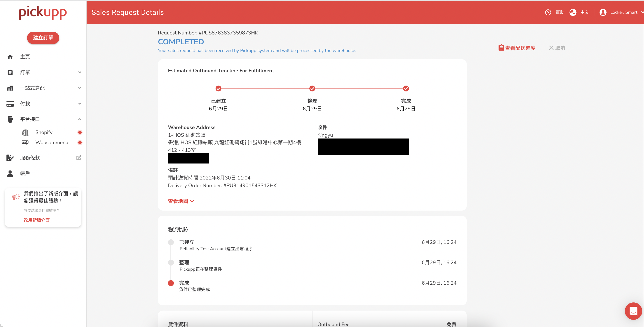The width and height of the screenshot is (644, 327).
Task: Click the X icon beside 取消
Action: point(551,48)
